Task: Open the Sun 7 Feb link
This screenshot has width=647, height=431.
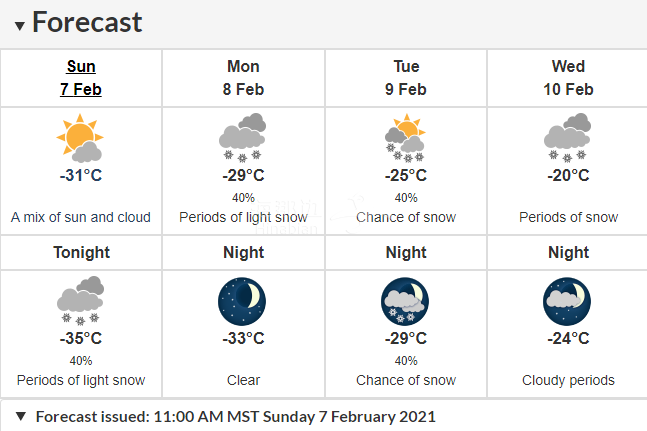Action: pyautogui.click(x=81, y=78)
